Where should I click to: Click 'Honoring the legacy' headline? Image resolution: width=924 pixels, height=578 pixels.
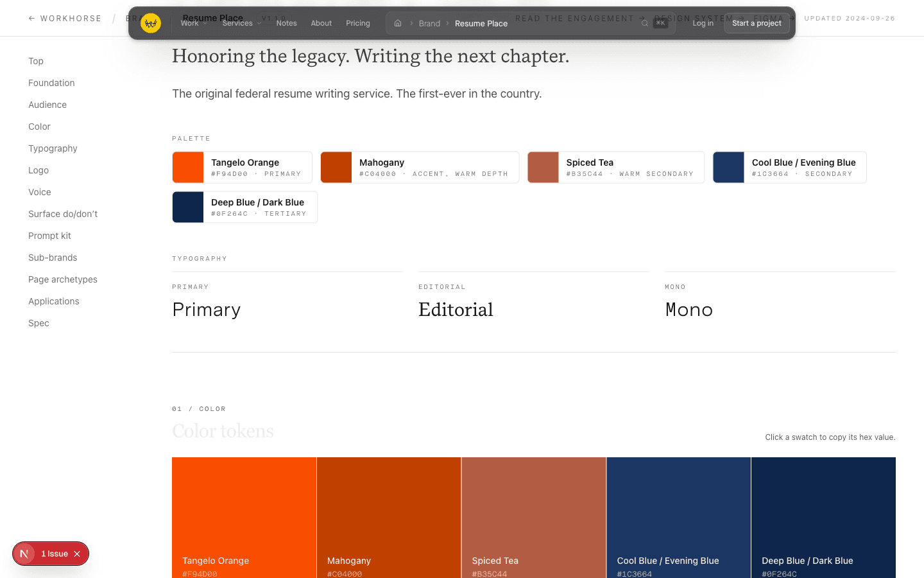coord(370,56)
